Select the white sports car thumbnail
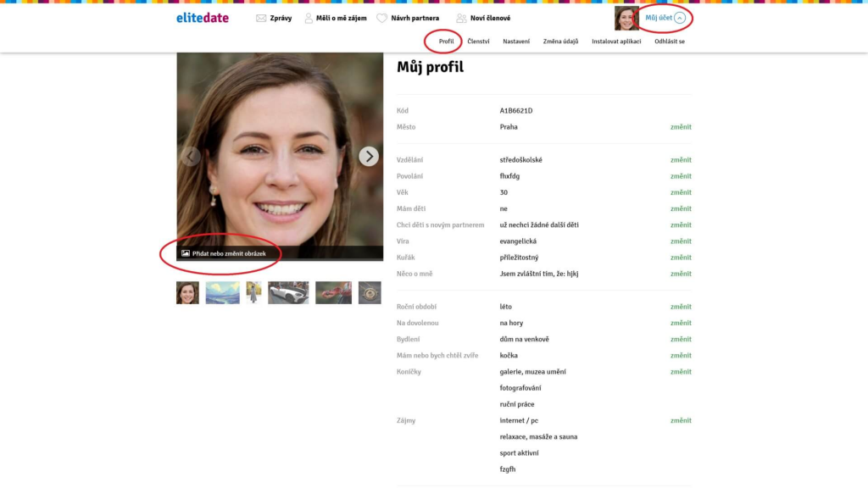Viewport: 868px width, 488px height. point(288,292)
